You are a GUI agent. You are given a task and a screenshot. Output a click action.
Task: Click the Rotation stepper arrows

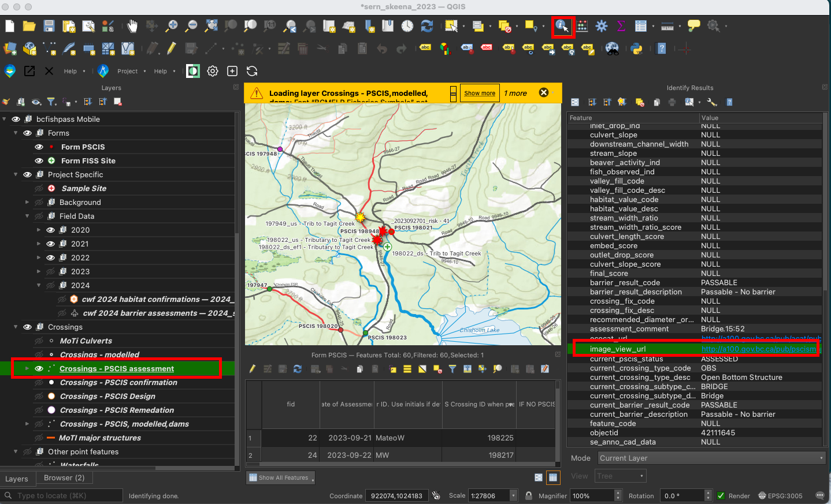708,495
